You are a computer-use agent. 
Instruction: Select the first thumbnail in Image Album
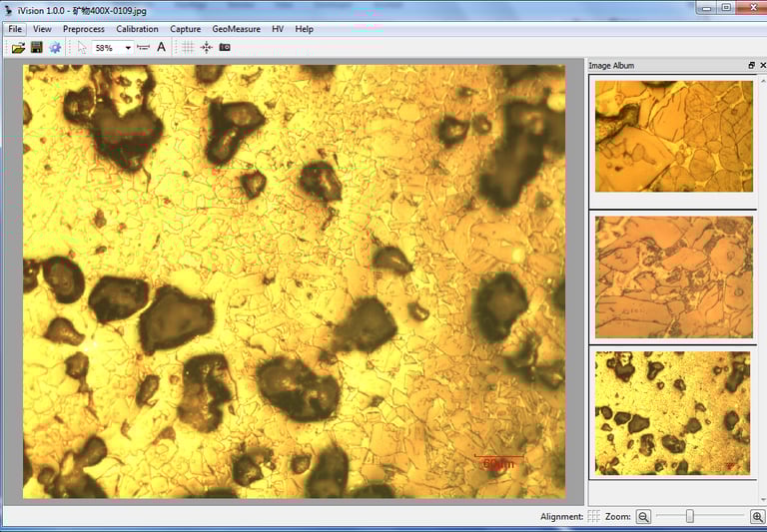click(674, 136)
